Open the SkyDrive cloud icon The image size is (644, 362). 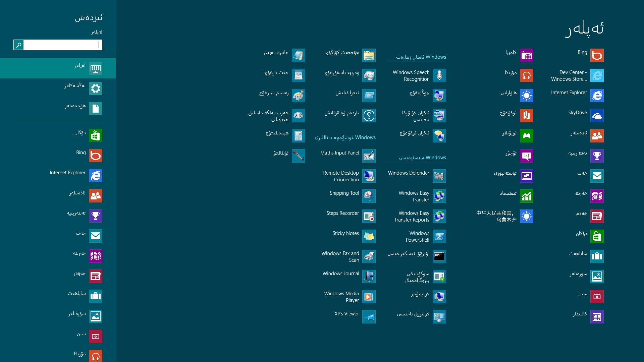[x=597, y=116]
